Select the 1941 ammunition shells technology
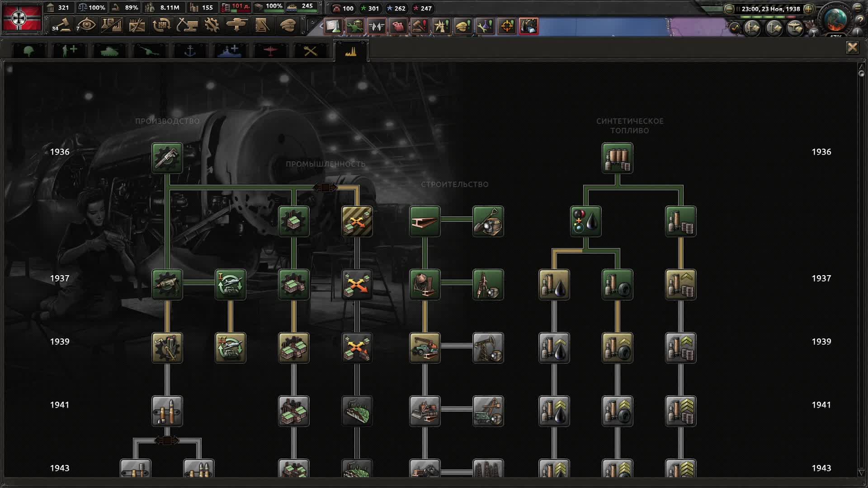The height and width of the screenshot is (488, 868). click(167, 411)
